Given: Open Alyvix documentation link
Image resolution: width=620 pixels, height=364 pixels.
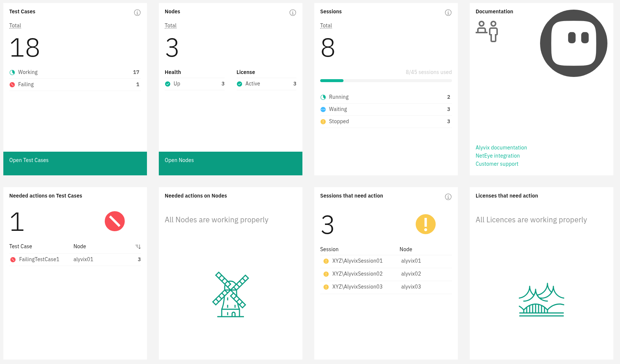Looking at the screenshot, I should 501,148.
